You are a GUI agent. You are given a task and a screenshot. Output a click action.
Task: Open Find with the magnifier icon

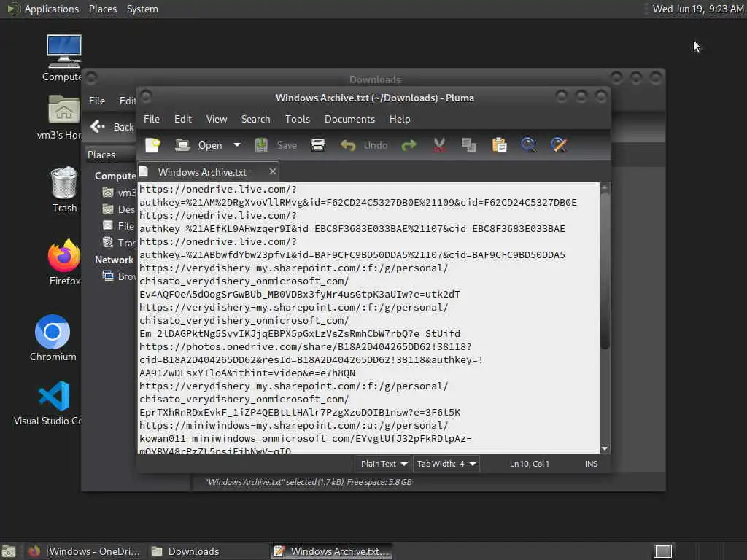528,145
